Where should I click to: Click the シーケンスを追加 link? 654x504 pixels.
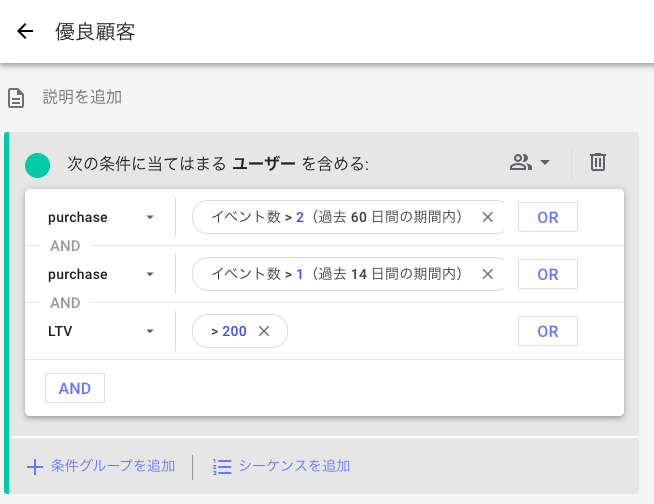[294, 466]
